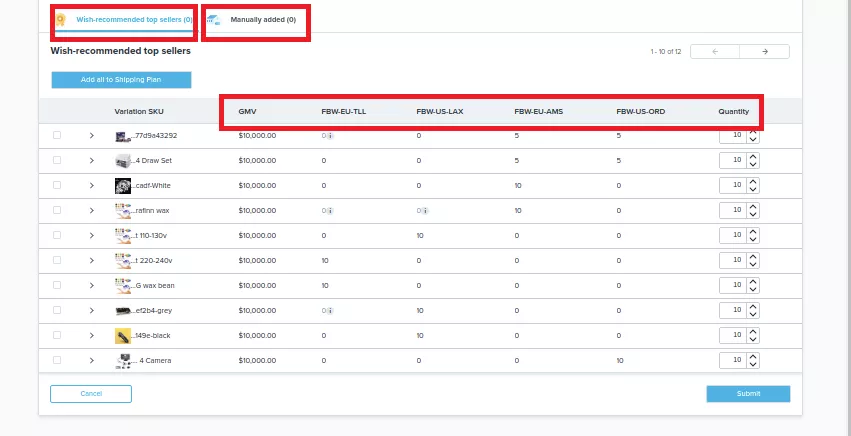Open cadf-White product thumbnail
The height and width of the screenshot is (436, 851).
click(123, 186)
